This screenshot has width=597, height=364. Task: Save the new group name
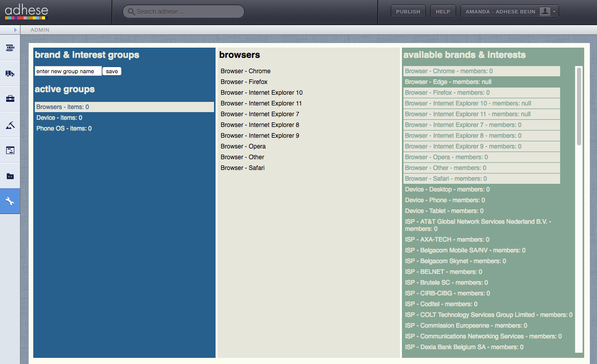click(112, 71)
